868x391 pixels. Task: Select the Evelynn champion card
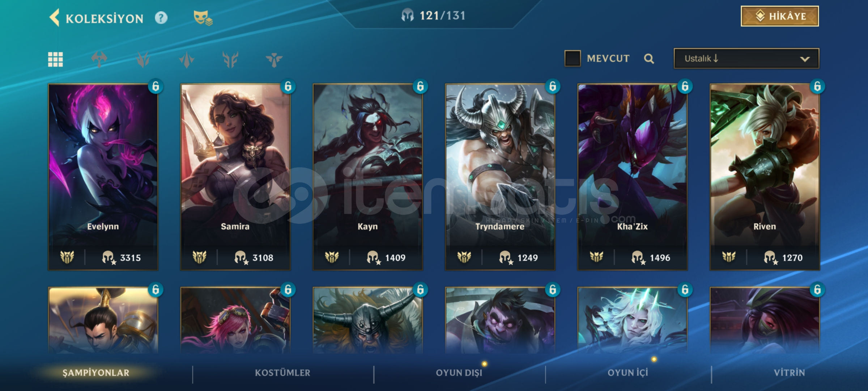(103, 177)
